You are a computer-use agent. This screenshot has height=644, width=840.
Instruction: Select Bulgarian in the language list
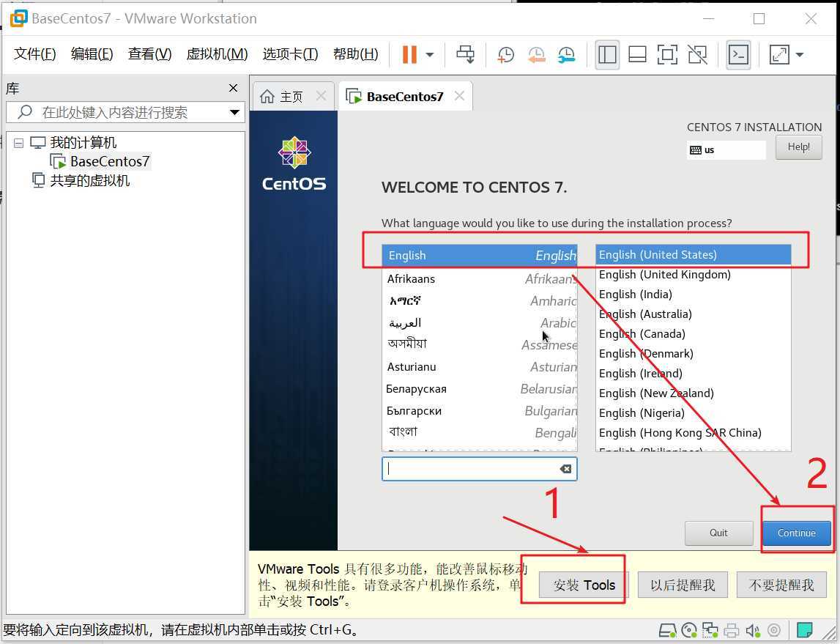click(480, 411)
